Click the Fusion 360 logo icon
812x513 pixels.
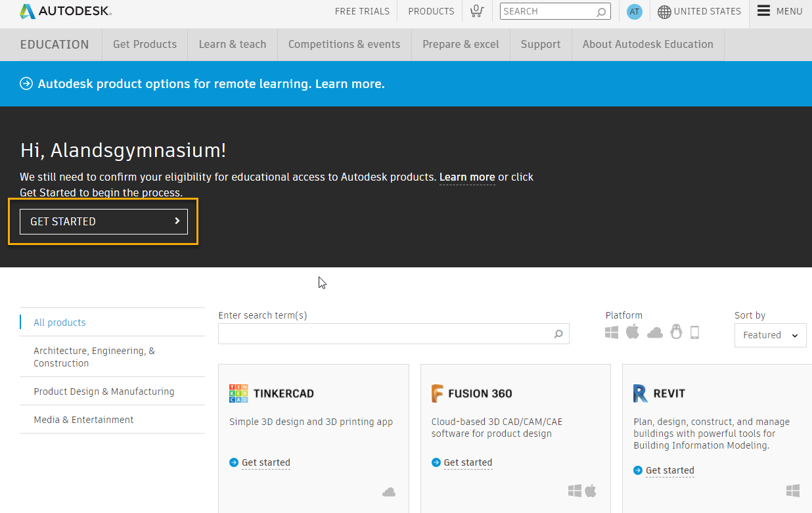[438, 393]
